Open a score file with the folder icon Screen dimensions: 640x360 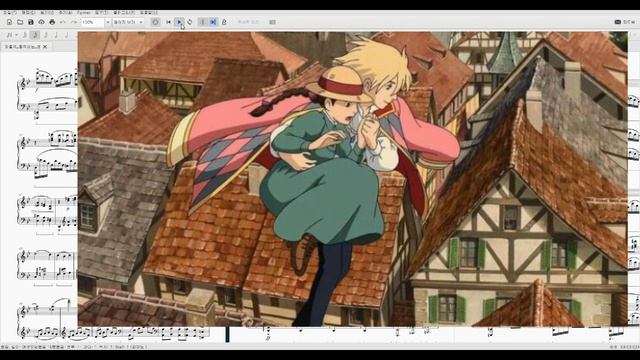click(20, 22)
